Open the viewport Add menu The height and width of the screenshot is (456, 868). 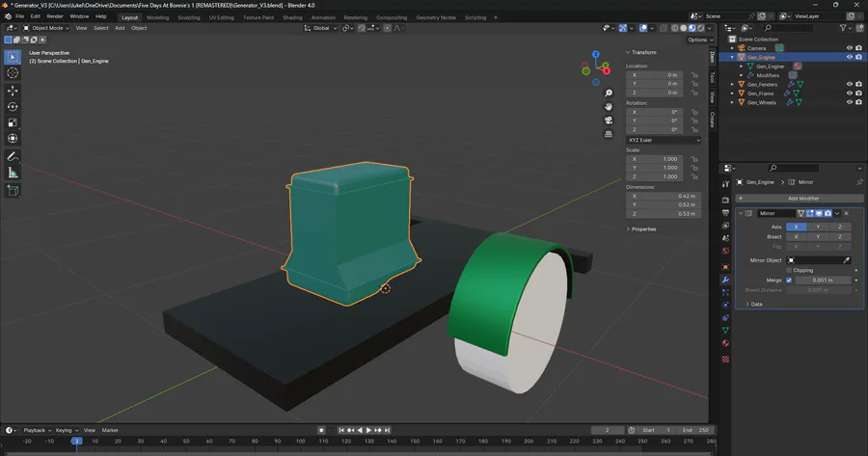(120, 28)
